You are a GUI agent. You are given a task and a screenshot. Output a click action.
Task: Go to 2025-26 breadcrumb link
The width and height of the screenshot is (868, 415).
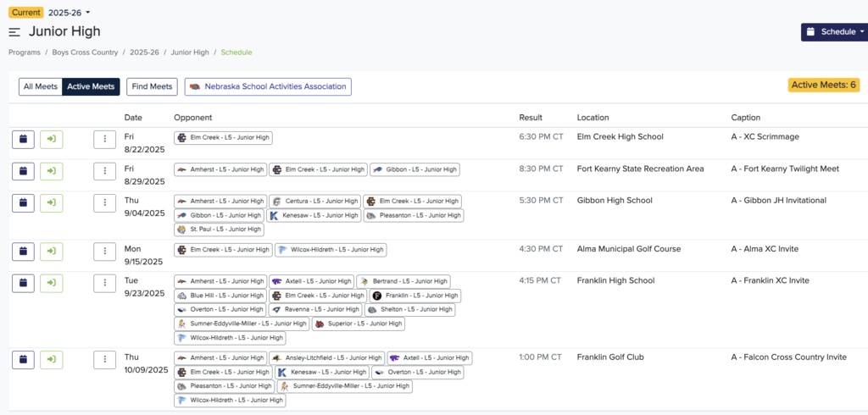tap(144, 53)
